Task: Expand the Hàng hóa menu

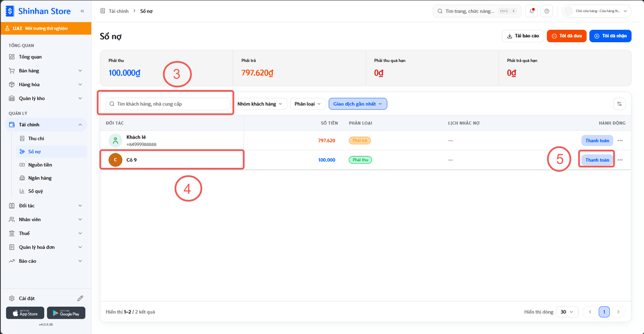Action: [46, 85]
